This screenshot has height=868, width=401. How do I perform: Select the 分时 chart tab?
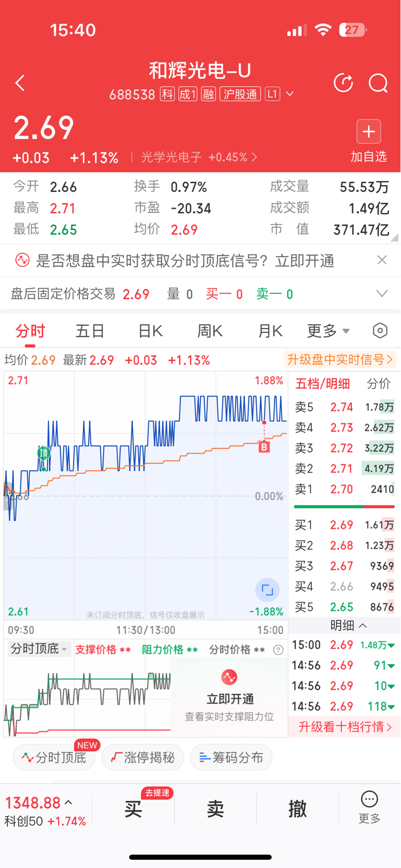click(x=30, y=331)
